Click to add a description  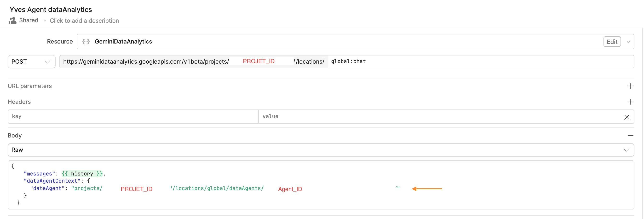[x=84, y=21]
